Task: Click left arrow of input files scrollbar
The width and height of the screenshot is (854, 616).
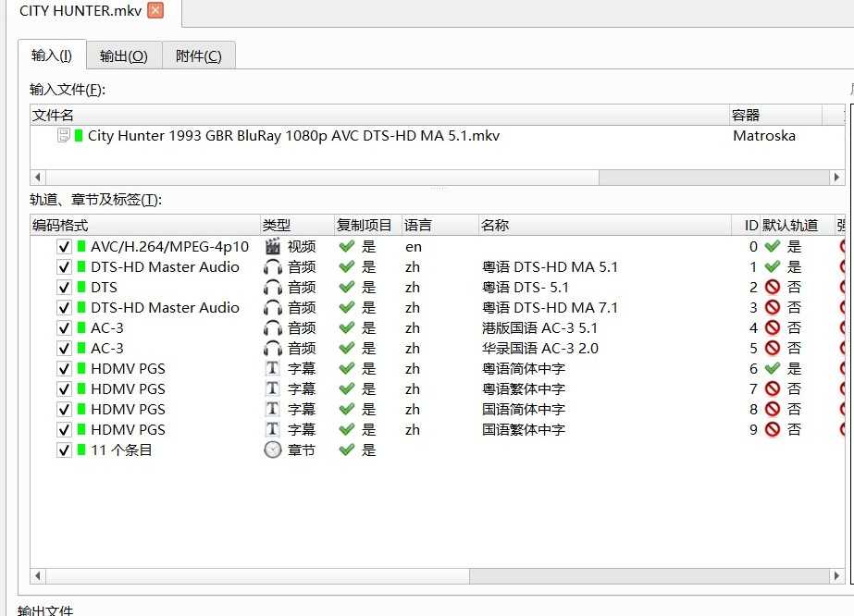Action: [x=38, y=177]
